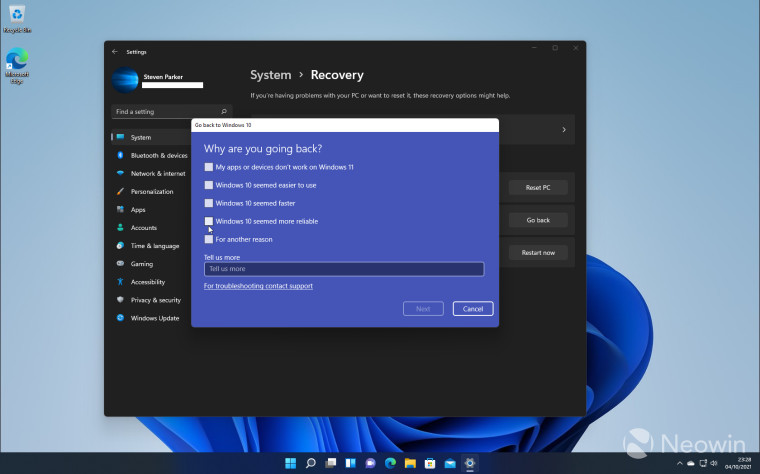Image resolution: width=760 pixels, height=474 pixels.
Task: Tick 'For another reason' checkbox
Action: click(x=208, y=239)
